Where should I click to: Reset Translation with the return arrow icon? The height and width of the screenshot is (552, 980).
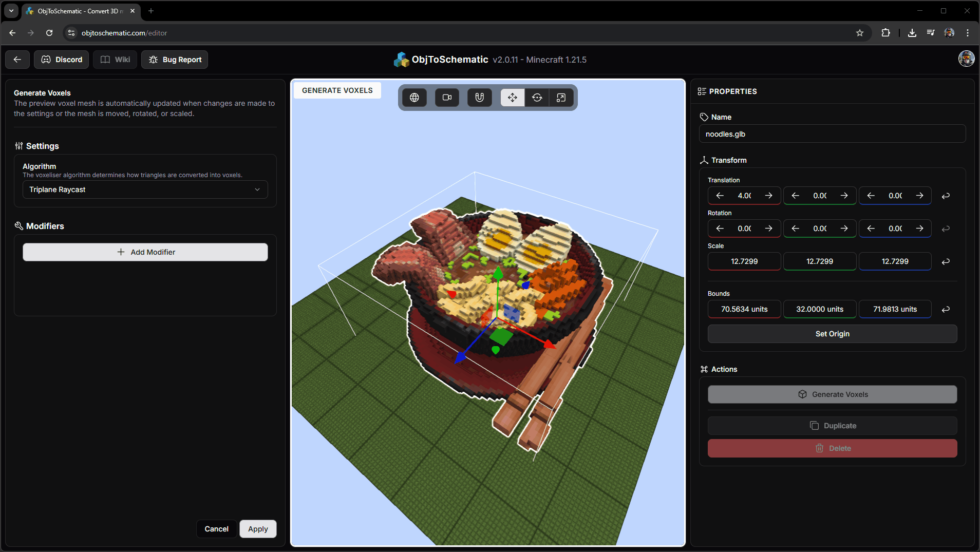(x=946, y=196)
